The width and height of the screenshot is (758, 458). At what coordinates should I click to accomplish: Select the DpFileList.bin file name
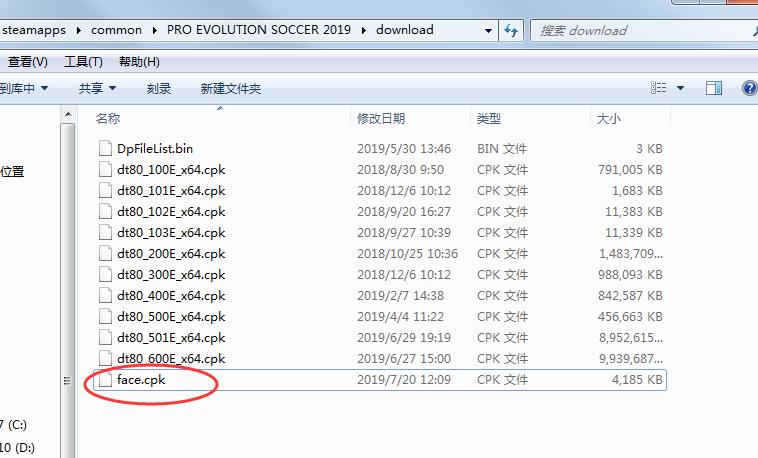[x=155, y=148]
